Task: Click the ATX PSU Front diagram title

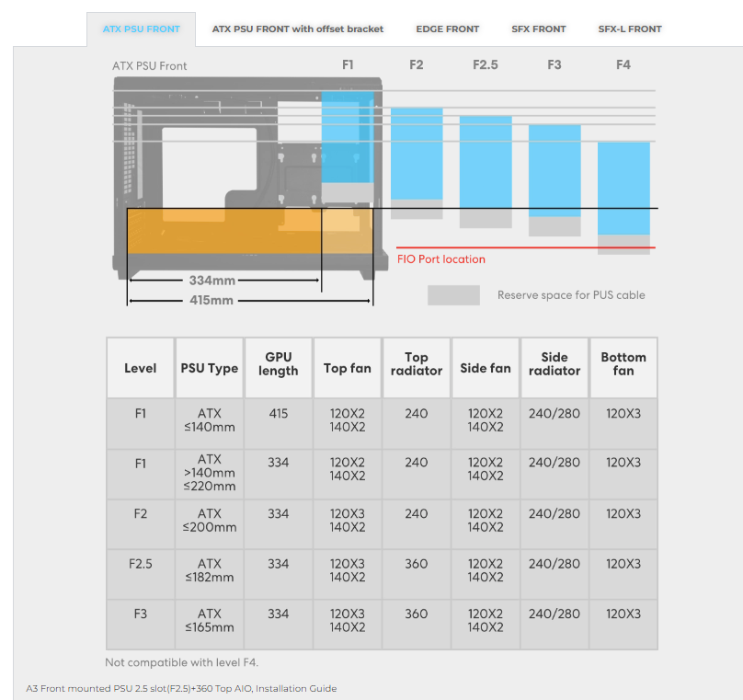Action: point(150,66)
